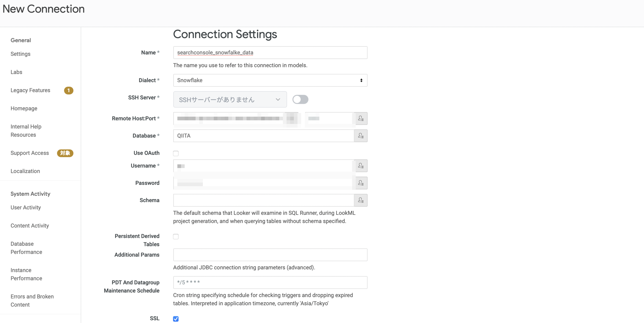Click the Port input field
The height and width of the screenshot is (323, 644).
click(x=329, y=118)
